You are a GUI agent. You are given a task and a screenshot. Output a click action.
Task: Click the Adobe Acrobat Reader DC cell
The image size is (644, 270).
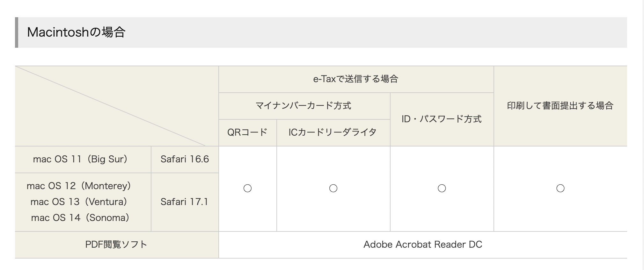(x=423, y=245)
